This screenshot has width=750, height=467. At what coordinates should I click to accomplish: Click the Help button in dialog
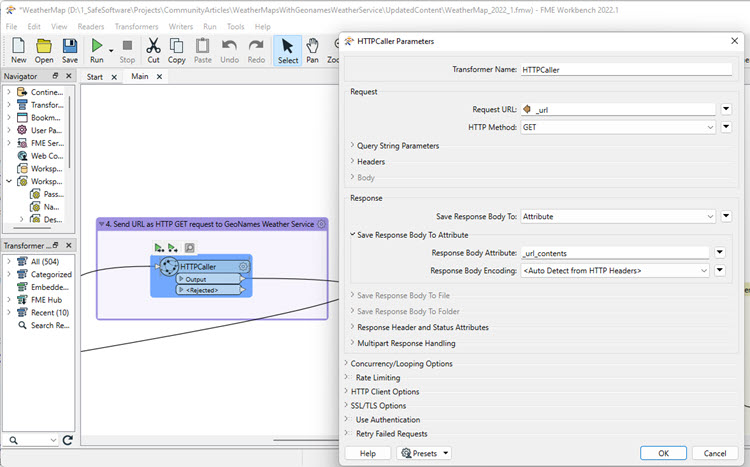pos(367,453)
